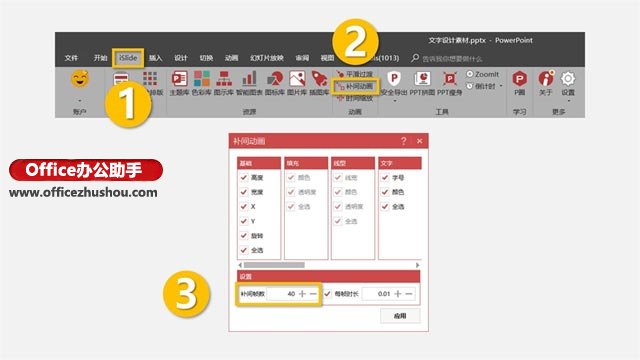The width and height of the screenshot is (640, 360).
Task: Open the 设计排版 grid icon
Action: [150, 78]
